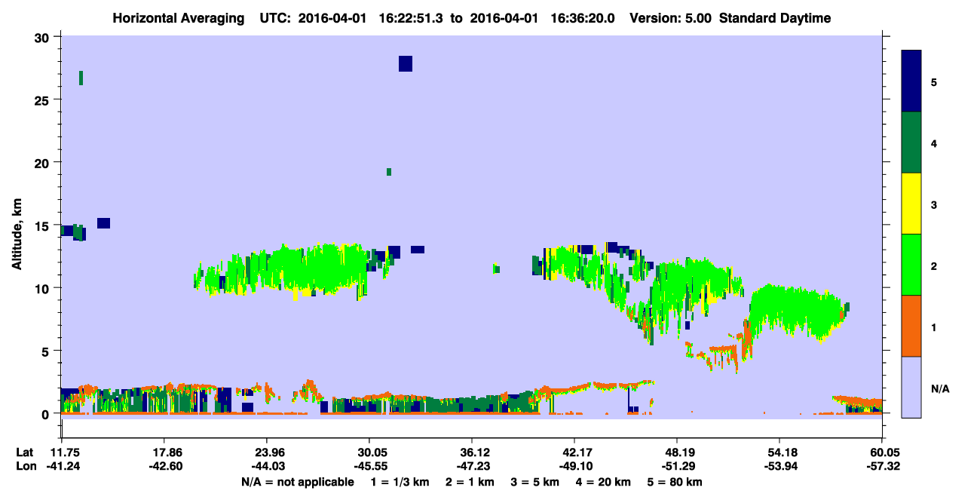Click latitude value '48.19'
980x503 pixels.
coord(677,452)
